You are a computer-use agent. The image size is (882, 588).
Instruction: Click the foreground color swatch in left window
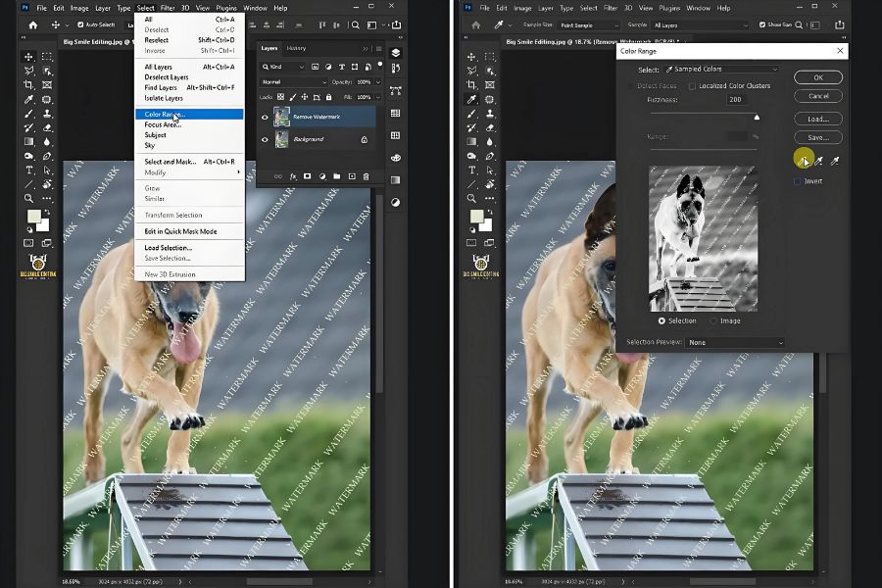[33, 216]
